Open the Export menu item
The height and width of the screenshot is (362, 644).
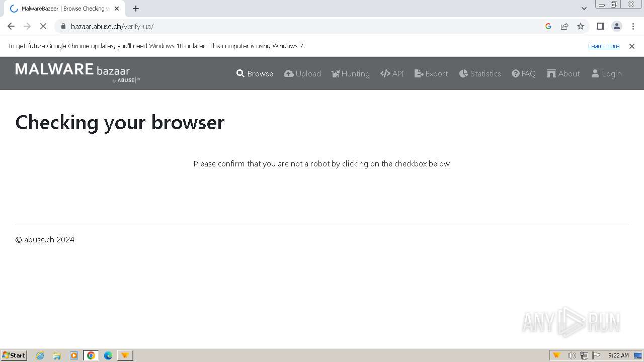[x=431, y=73]
